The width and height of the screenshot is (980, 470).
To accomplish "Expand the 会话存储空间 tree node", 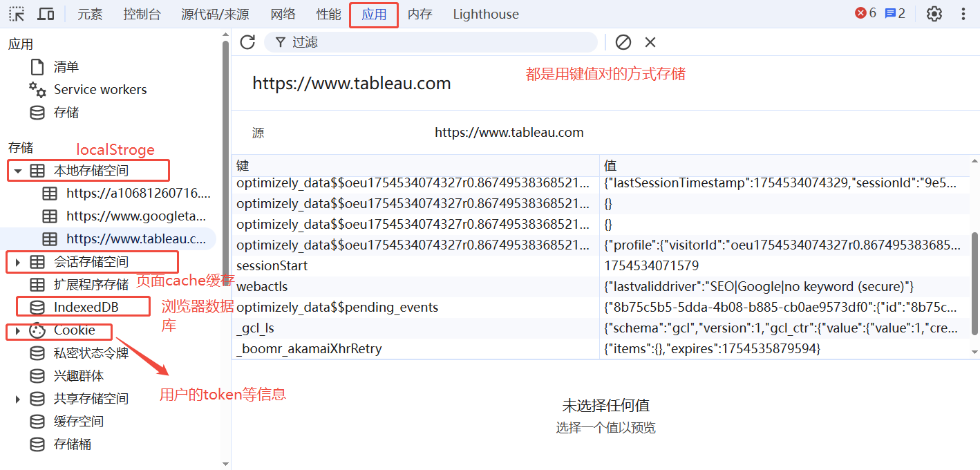I will 18,262.
